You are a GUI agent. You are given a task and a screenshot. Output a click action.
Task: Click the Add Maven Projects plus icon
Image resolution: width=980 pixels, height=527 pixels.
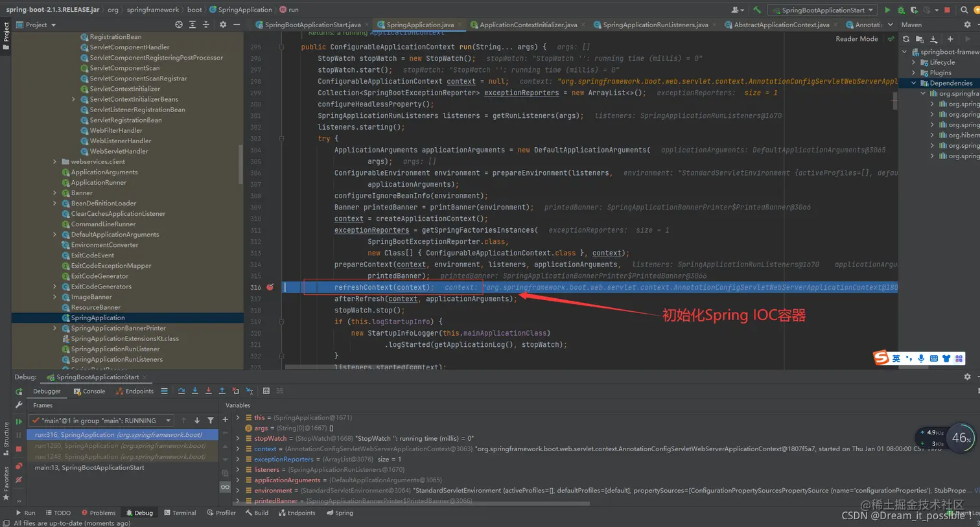point(950,39)
